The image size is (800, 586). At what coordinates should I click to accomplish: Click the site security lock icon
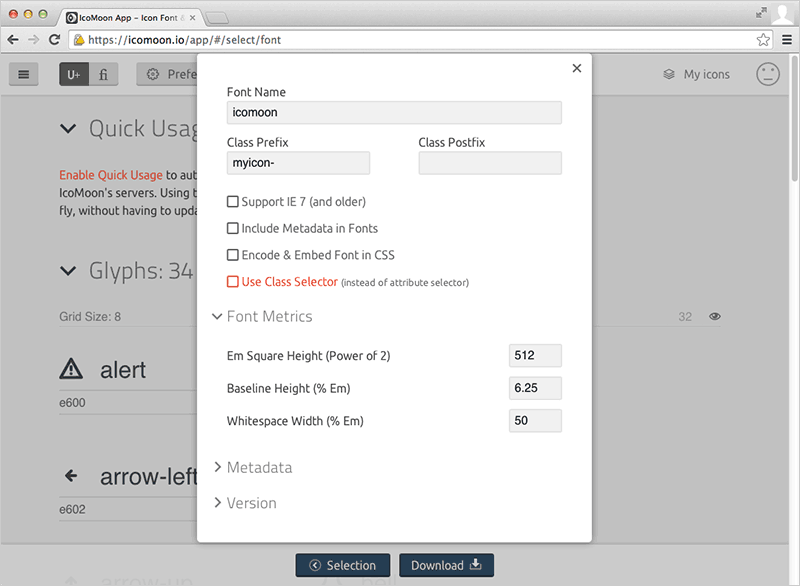coord(79,40)
